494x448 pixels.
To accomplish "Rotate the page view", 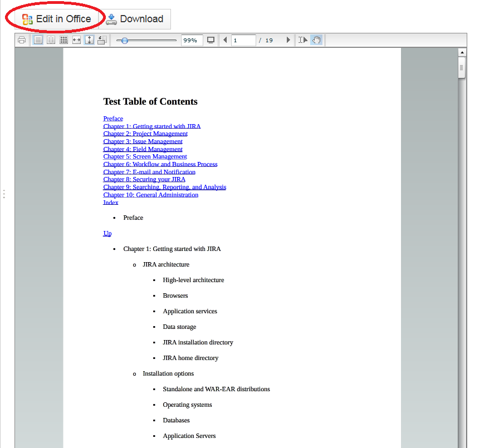I will (102, 40).
